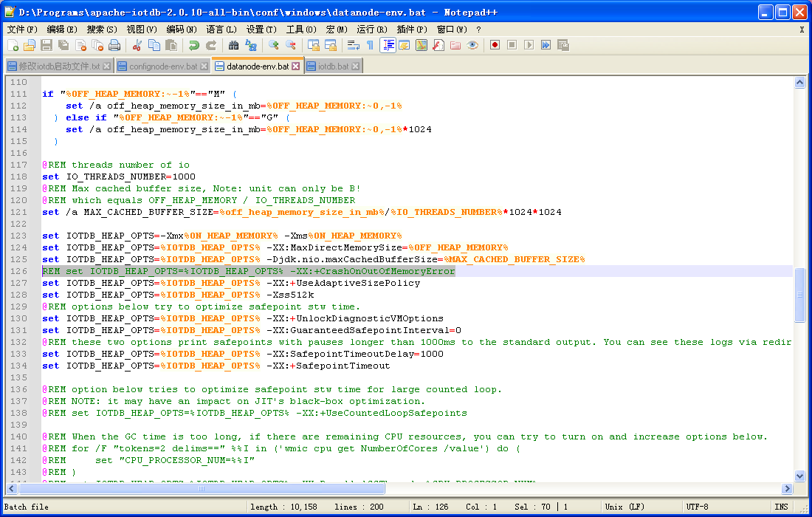Screen dimensions: 812x517
Task: Open the 文件(F) menu
Action: pos(21,30)
